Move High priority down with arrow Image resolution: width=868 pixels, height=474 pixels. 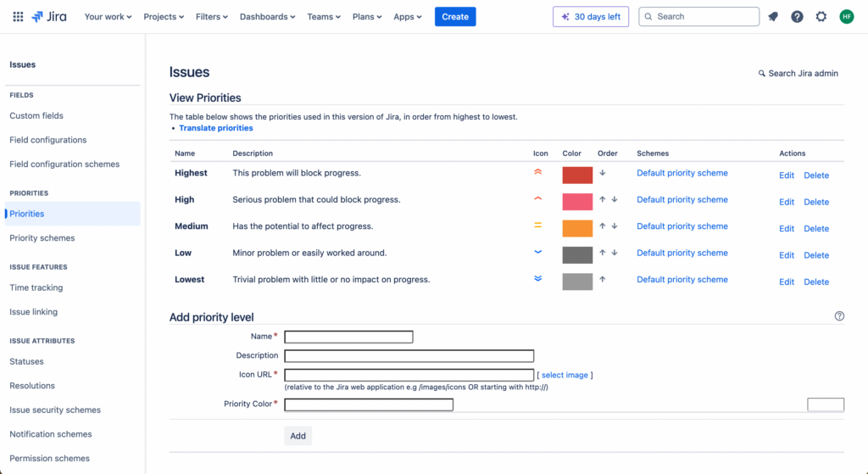(615, 199)
